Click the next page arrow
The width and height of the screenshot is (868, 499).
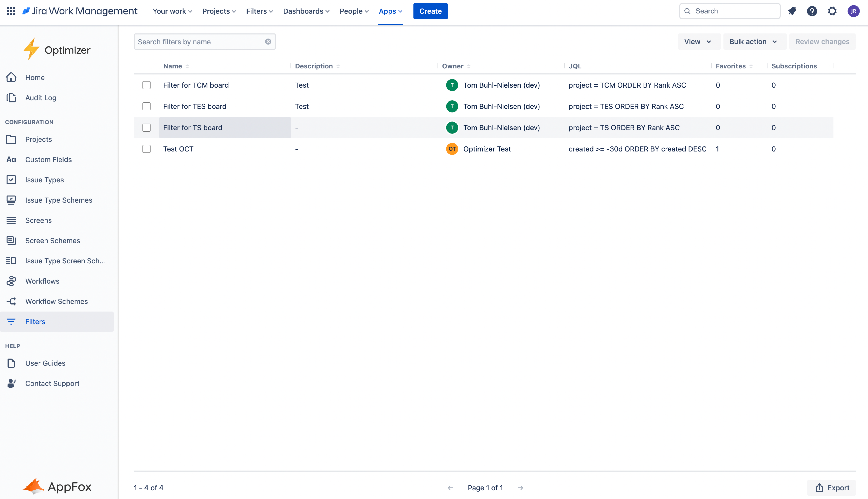(520, 488)
